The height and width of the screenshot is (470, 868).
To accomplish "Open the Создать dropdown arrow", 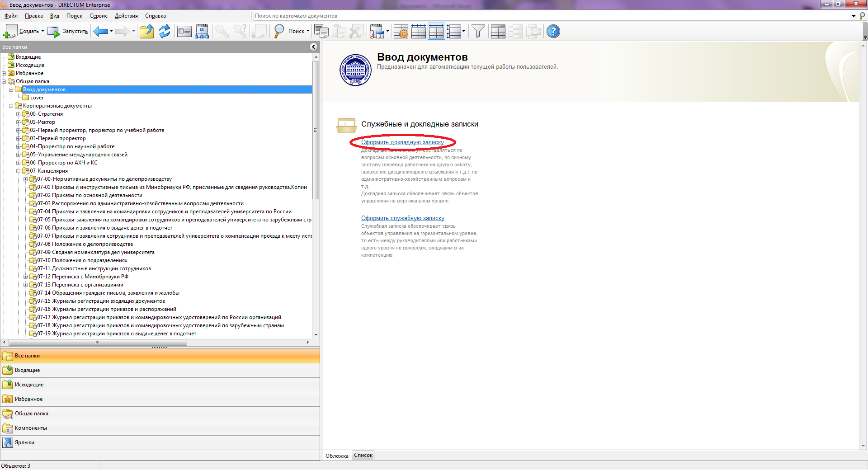I will click(x=43, y=32).
